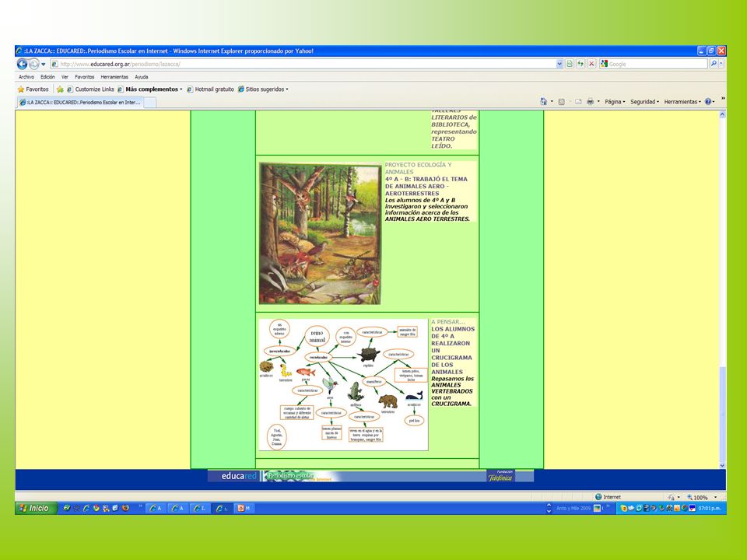The image size is (747, 560).
Task: Click the Print icon in the command bar
Action: pyautogui.click(x=591, y=101)
